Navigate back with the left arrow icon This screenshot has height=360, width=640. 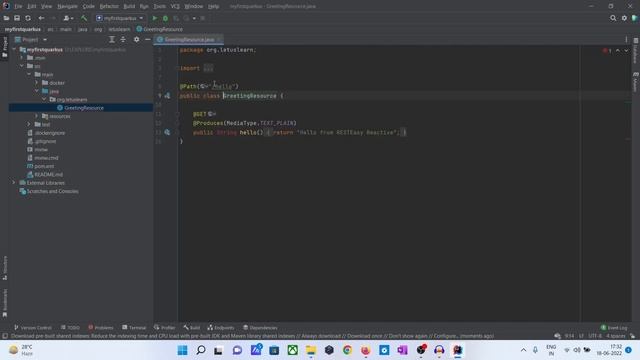click(x=41, y=18)
